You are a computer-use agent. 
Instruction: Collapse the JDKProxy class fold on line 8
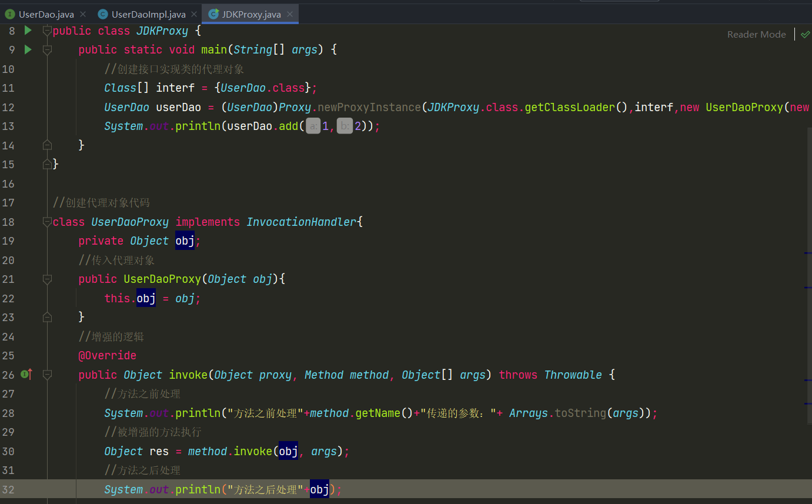click(x=48, y=31)
